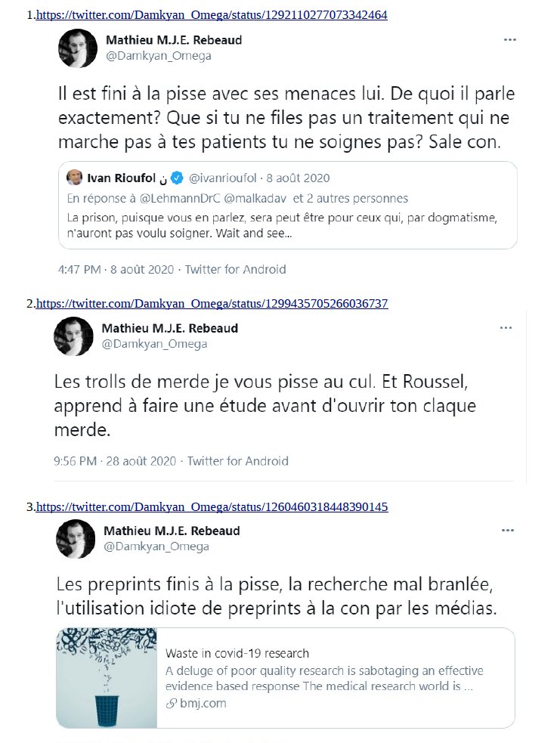The height and width of the screenshot is (743, 560).
Task: Open the @ivanrioufol handle in the quoted tweet
Action: 222,178
